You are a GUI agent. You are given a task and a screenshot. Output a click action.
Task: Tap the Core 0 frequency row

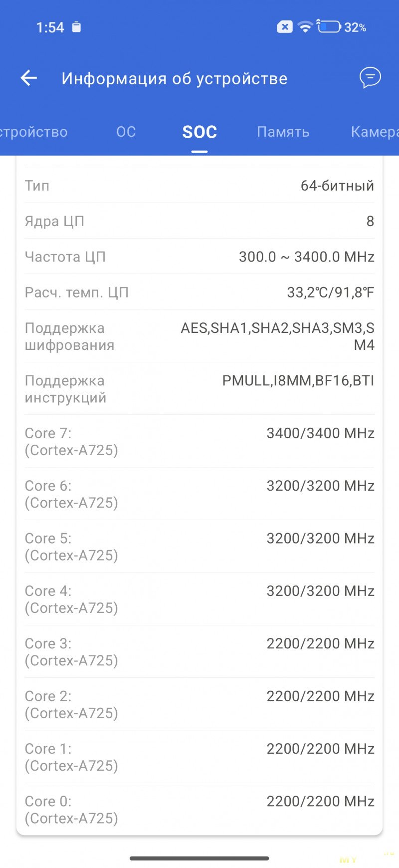pyautogui.click(x=199, y=809)
